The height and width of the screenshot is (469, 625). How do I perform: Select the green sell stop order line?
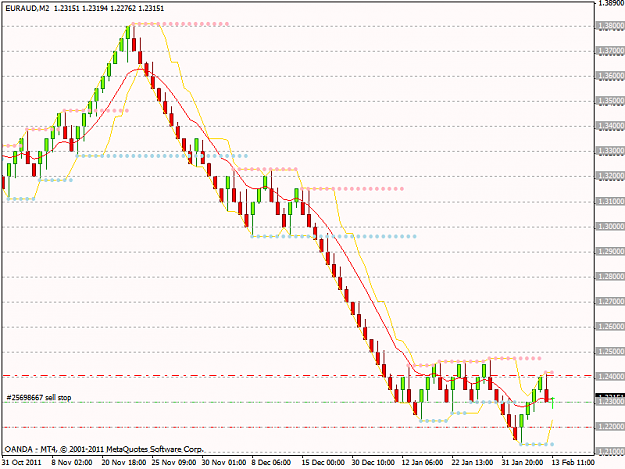[x=297, y=402]
